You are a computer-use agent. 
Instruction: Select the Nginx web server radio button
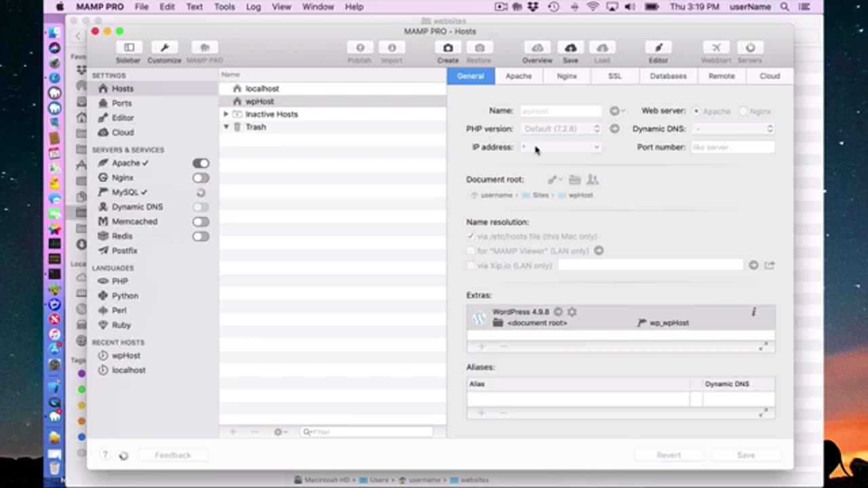tap(743, 111)
